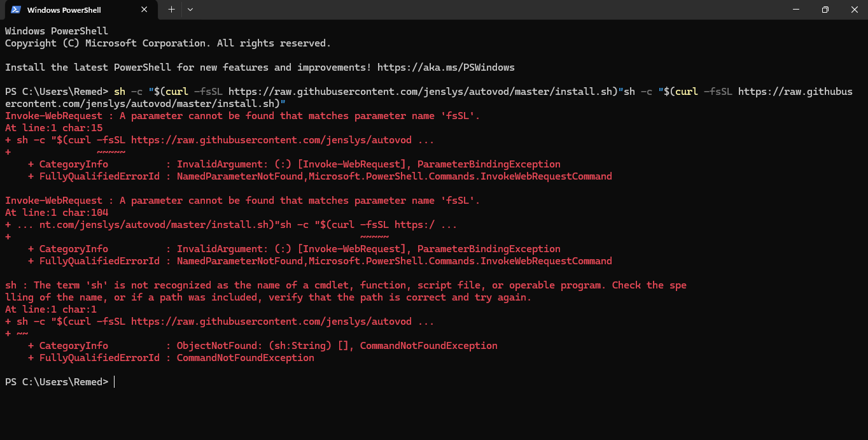Minimize the terminal window

coord(796,10)
